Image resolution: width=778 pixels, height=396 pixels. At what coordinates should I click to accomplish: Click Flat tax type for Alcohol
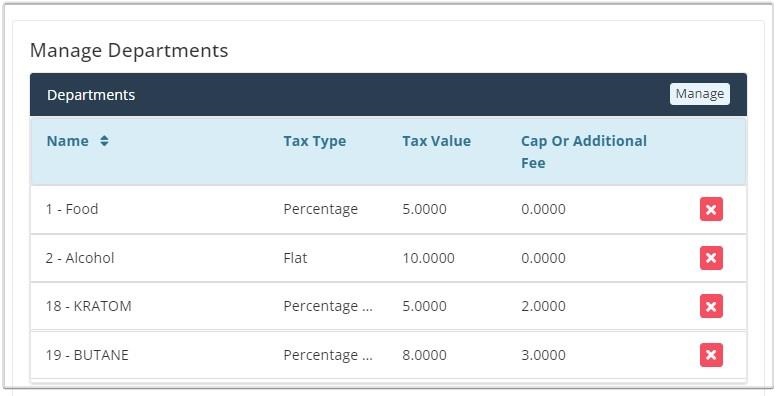tap(295, 258)
